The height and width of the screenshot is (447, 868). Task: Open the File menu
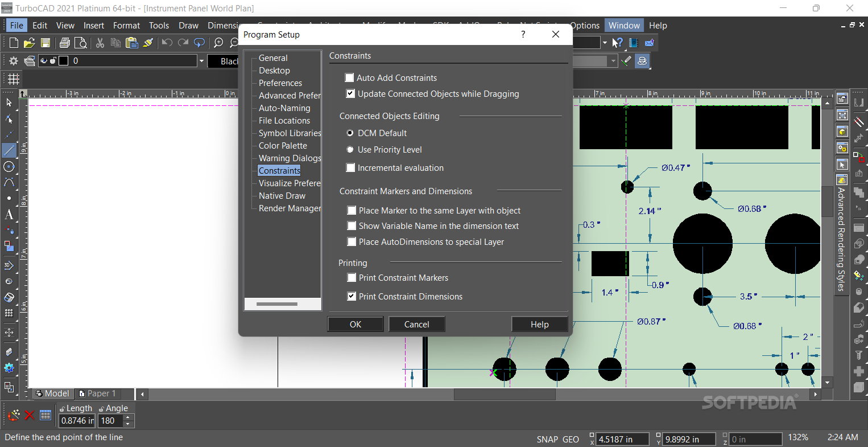tap(16, 25)
